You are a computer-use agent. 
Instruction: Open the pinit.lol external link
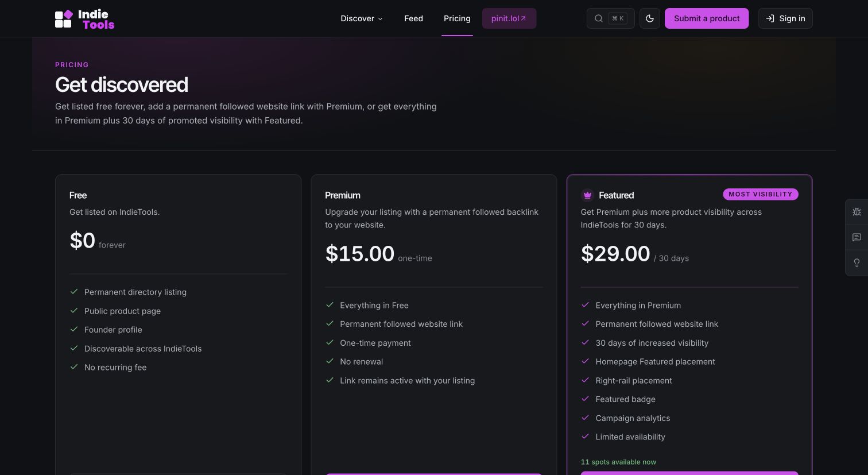[x=509, y=18]
